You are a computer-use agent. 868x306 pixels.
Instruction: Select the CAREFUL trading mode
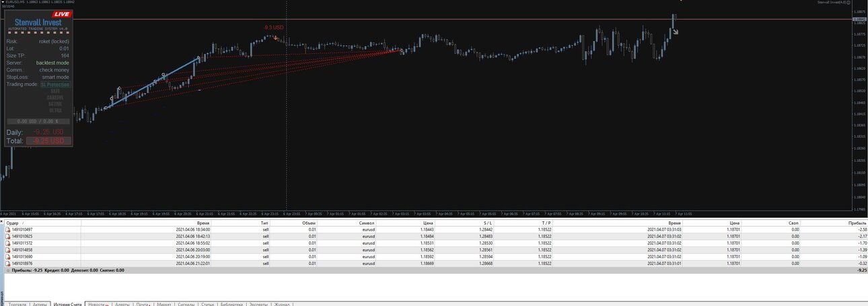(x=55, y=98)
